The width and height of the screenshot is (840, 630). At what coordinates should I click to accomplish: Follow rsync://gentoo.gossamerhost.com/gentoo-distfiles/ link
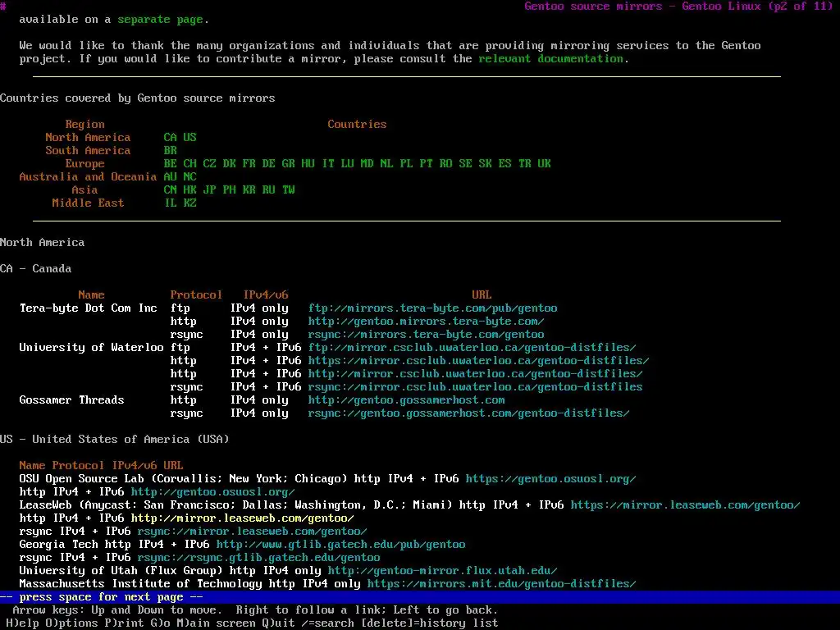[x=469, y=413]
